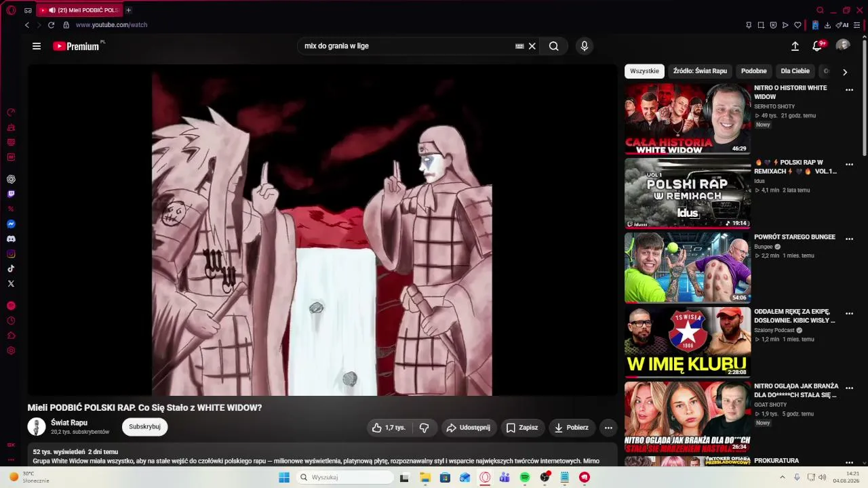
Task: Subscribe via the Subskrybuj button
Action: [144, 427]
